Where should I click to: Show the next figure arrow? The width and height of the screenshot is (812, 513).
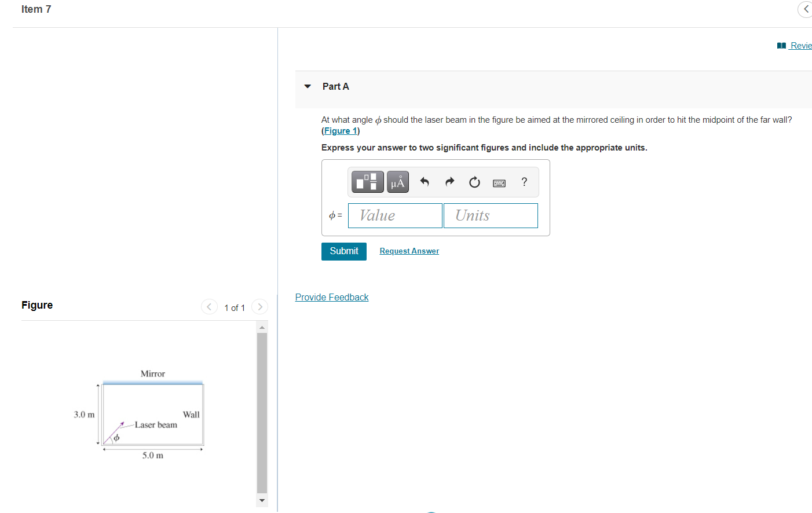[x=260, y=307]
